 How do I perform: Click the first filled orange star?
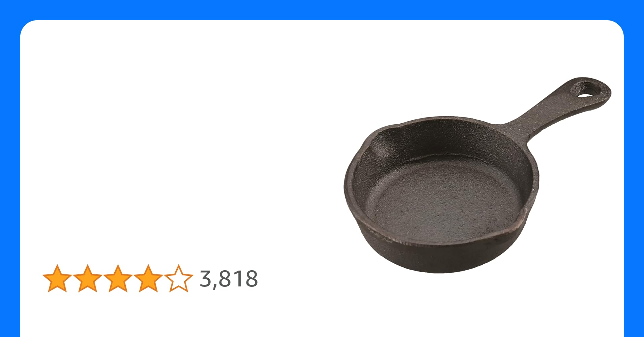point(57,278)
